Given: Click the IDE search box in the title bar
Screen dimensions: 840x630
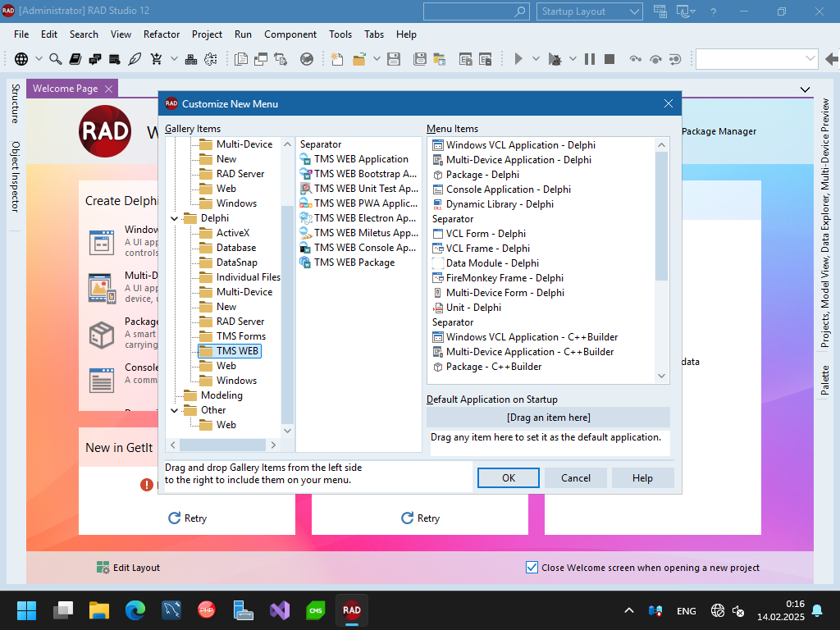Looking at the screenshot, I should (x=477, y=11).
